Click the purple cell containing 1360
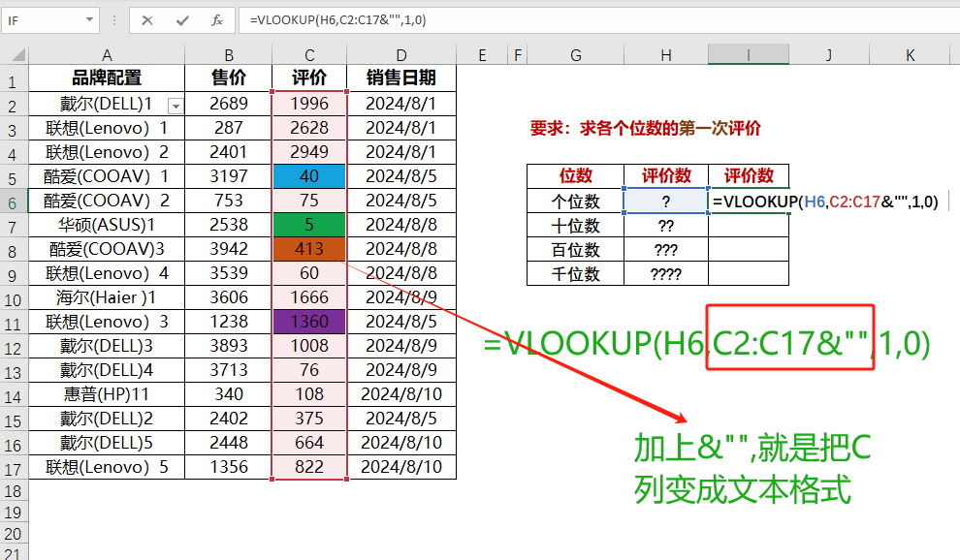 pyautogui.click(x=309, y=322)
